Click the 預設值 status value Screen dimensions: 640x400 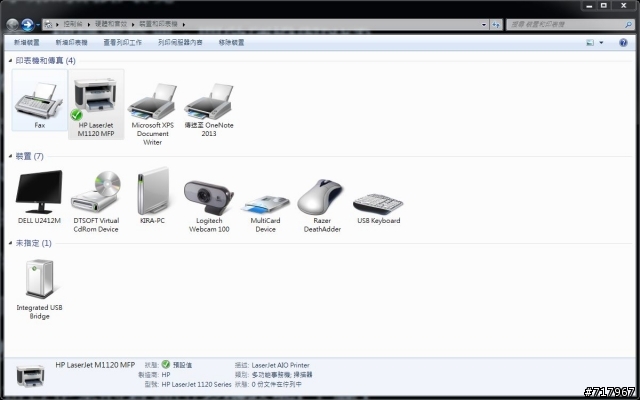point(182,365)
